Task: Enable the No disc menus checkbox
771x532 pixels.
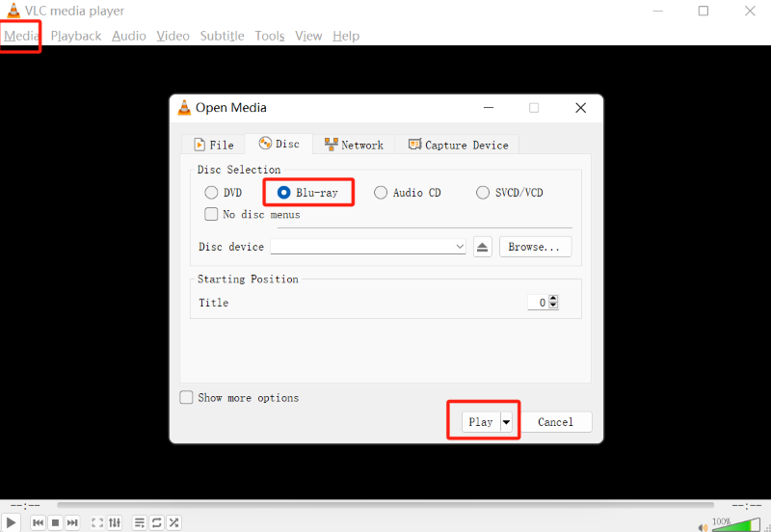Action: (x=211, y=214)
